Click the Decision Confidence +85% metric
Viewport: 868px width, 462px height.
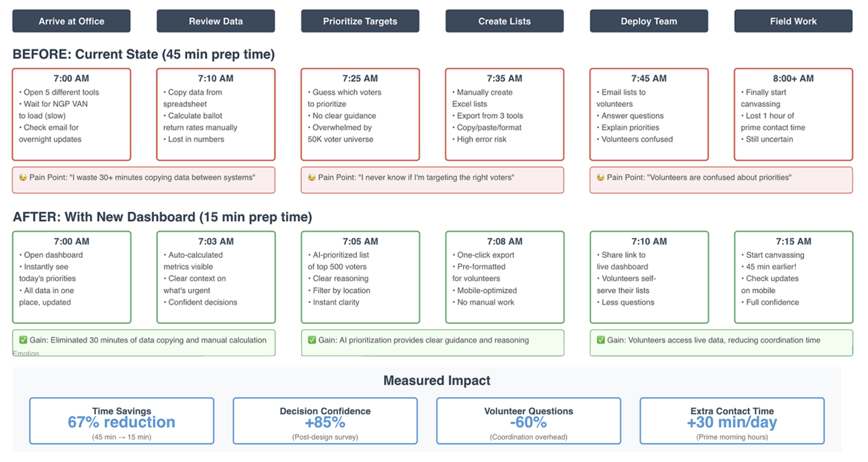click(325, 421)
